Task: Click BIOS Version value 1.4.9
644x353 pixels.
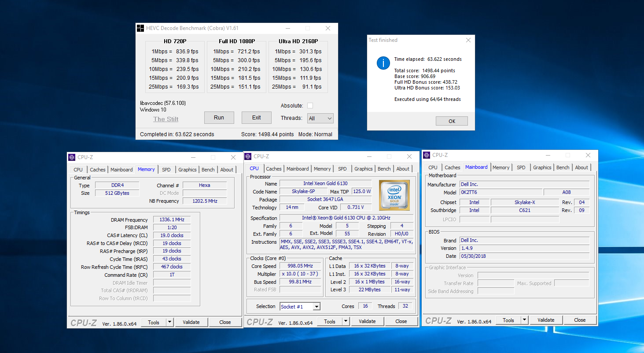Action: pyautogui.click(x=524, y=248)
